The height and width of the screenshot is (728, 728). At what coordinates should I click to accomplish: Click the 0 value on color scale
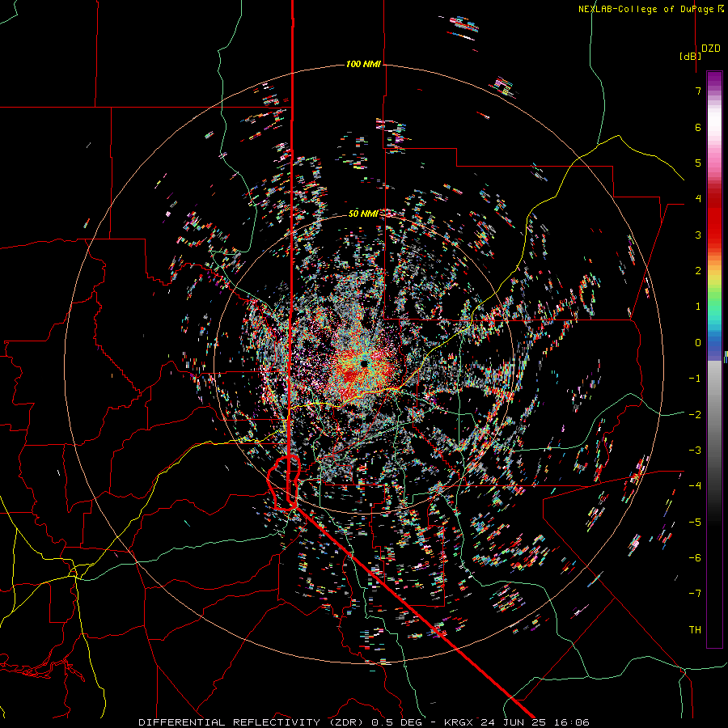698,343
